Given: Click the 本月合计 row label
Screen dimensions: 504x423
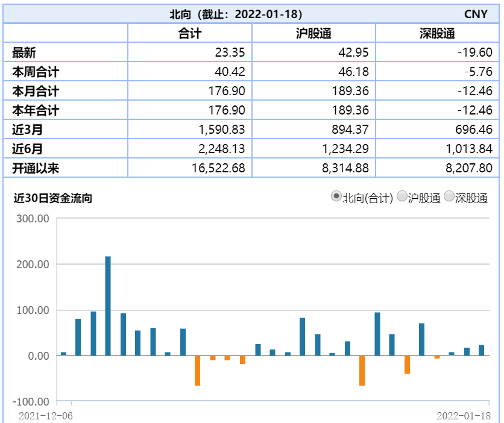Looking at the screenshot, I should pyautogui.click(x=36, y=91).
